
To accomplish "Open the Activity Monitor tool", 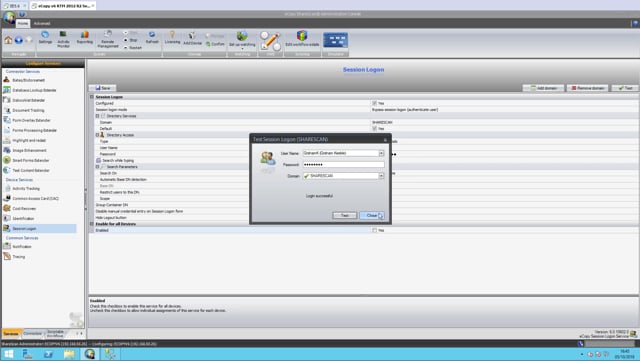I will click(63, 39).
